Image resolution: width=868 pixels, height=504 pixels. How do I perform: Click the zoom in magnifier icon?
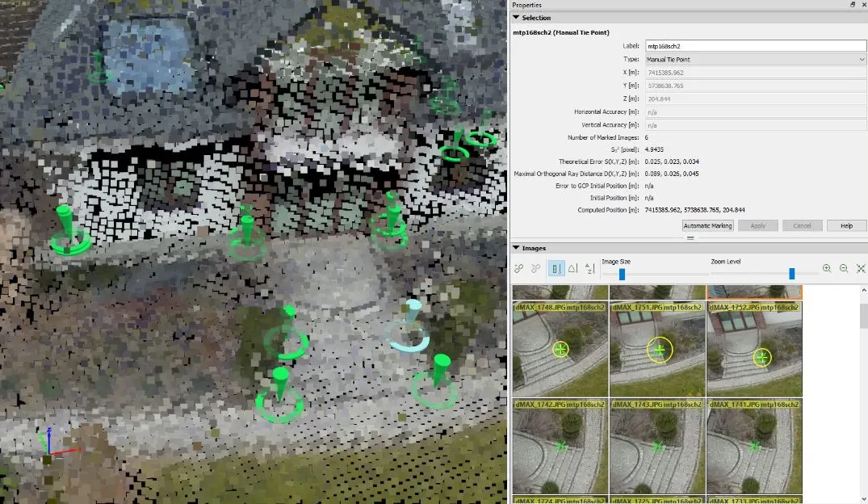tap(827, 269)
